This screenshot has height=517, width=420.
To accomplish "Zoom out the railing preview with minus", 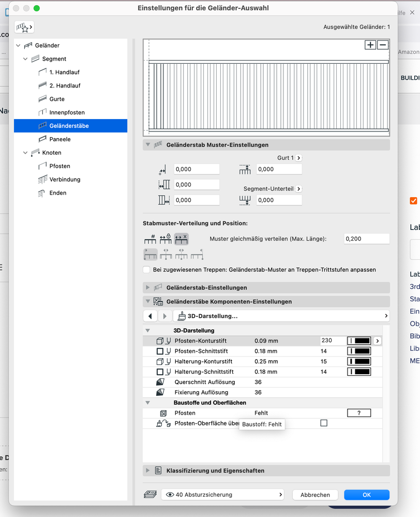I will pyautogui.click(x=383, y=45).
